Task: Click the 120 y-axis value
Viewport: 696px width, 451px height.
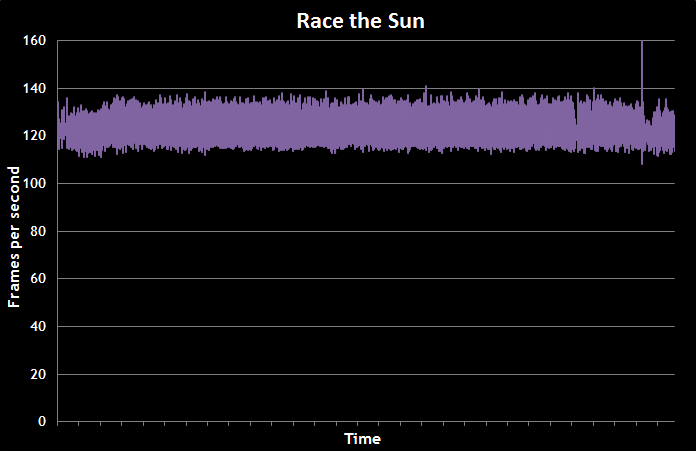Action: 35,136
